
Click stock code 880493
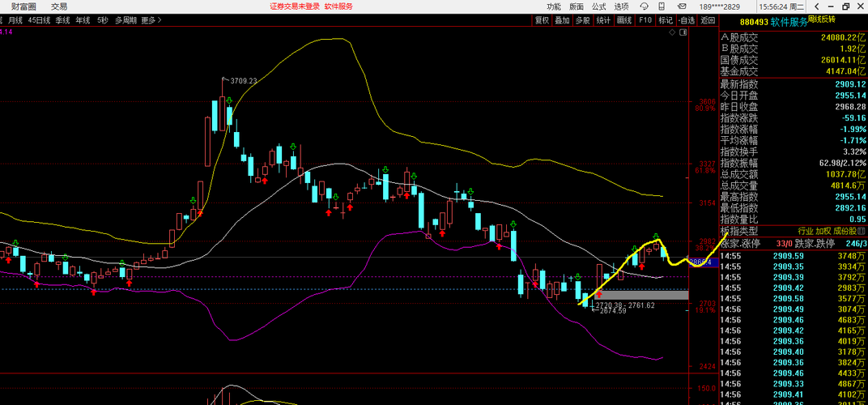tap(753, 22)
